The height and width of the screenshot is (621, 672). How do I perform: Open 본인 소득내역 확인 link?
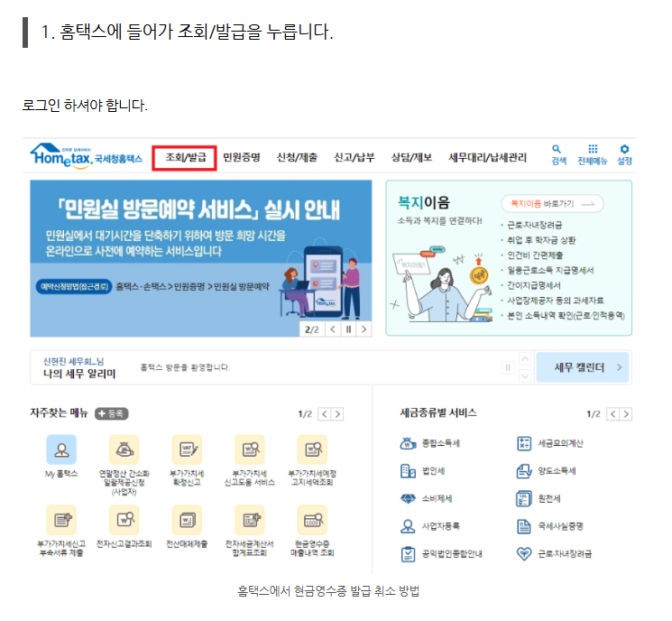pyautogui.click(x=566, y=315)
